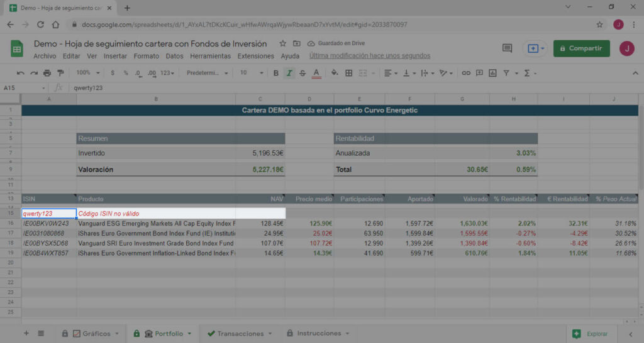
Task: Switch to the Gráficos sheet tab
Action: pyautogui.click(x=96, y=334)
